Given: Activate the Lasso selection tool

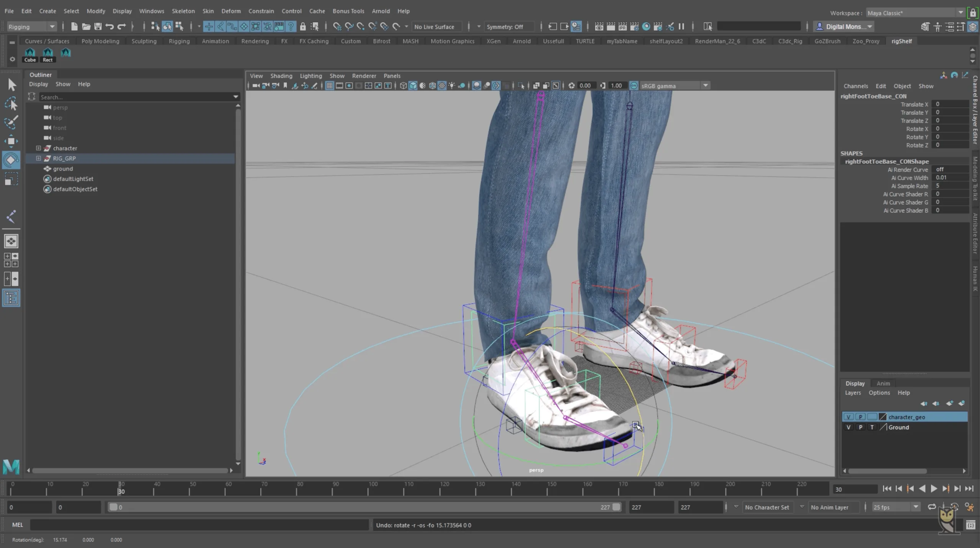Looking at the screenshot, I should coord(11,103).
